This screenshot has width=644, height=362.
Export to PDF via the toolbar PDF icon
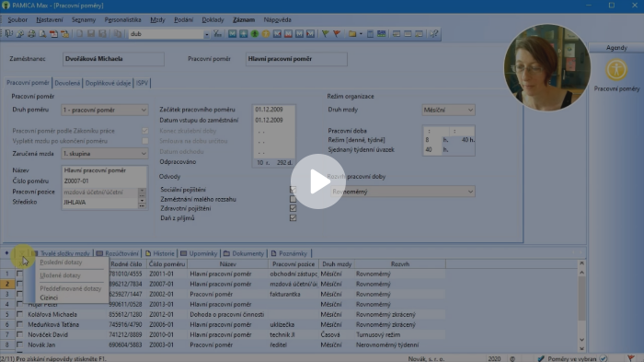[x=53, y=34]
